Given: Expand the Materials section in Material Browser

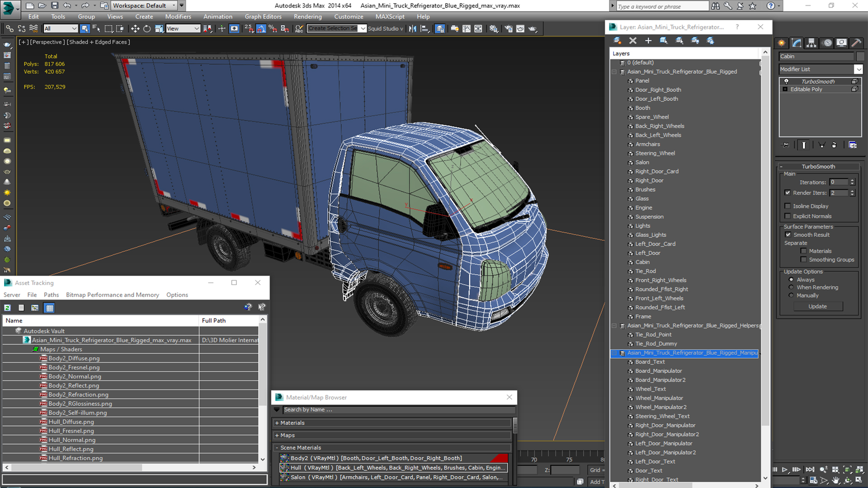Looking at the screenshot, I should point(277,423).
